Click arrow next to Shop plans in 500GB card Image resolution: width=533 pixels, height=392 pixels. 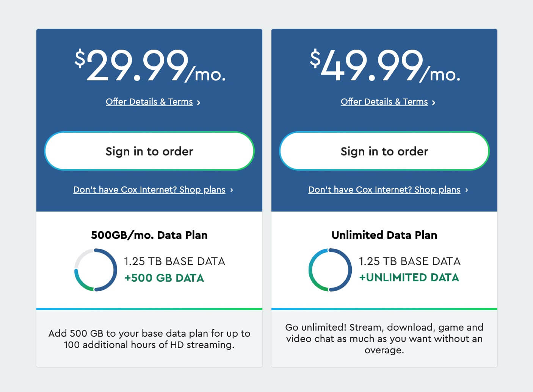click(x=232, y=190)
